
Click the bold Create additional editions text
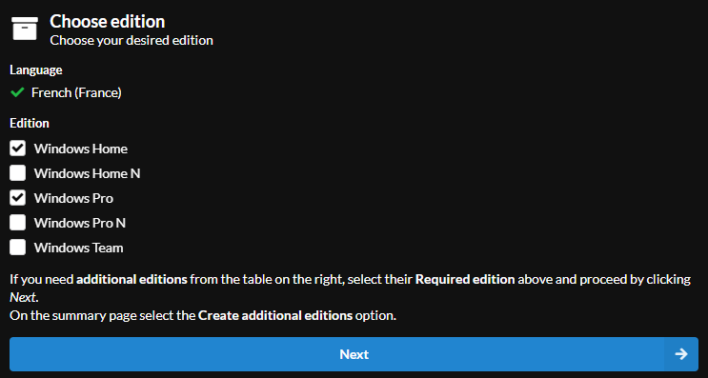[x=275, y=316]
